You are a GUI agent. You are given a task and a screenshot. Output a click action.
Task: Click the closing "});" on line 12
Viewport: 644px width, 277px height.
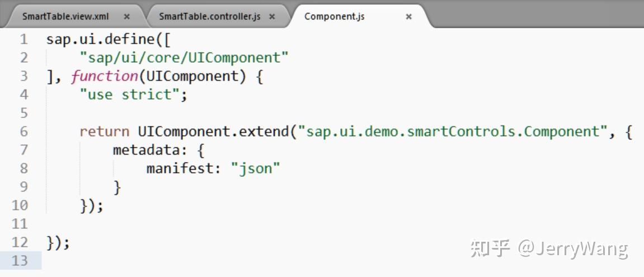[58, 242]
